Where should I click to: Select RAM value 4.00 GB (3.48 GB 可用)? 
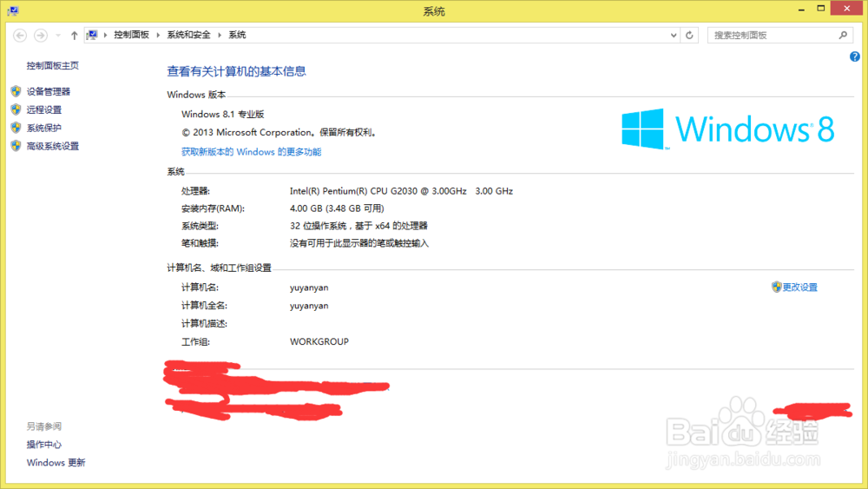click(337, 208)
